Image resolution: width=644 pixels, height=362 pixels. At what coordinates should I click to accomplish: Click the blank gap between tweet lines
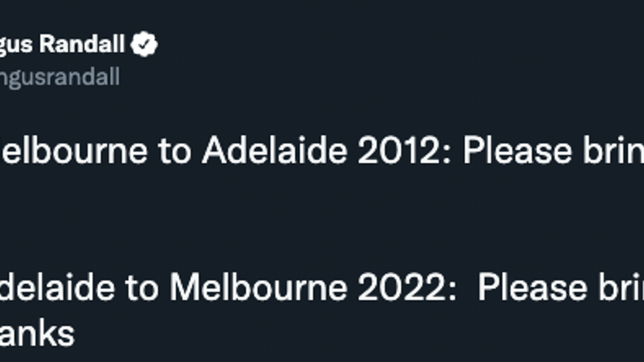[322, 220]
